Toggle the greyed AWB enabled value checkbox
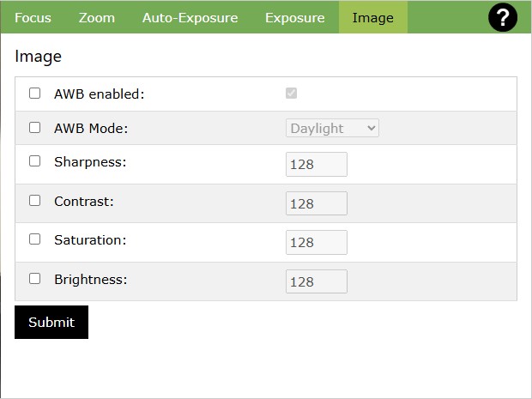Image resolution: width=532 pixels, height=399 pixels. pos(292,94)
